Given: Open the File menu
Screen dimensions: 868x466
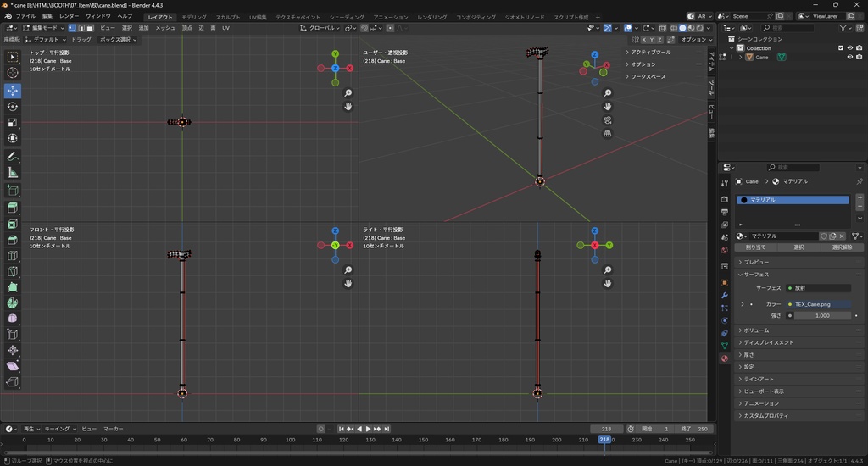Looking at the screenshot, I should coord(25,16).
